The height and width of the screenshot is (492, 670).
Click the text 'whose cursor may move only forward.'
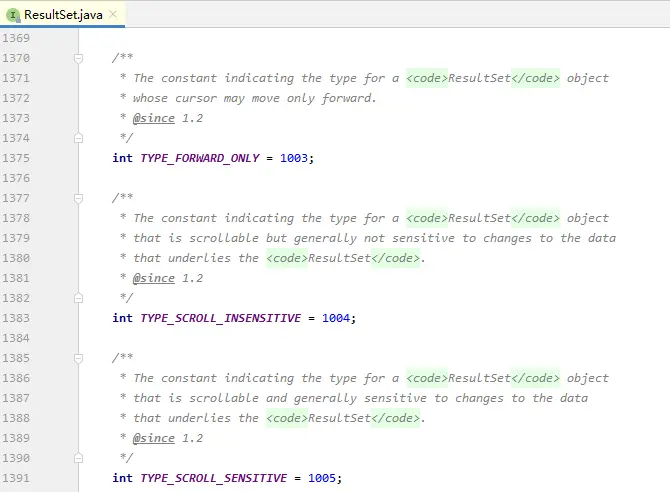[255, 98]
